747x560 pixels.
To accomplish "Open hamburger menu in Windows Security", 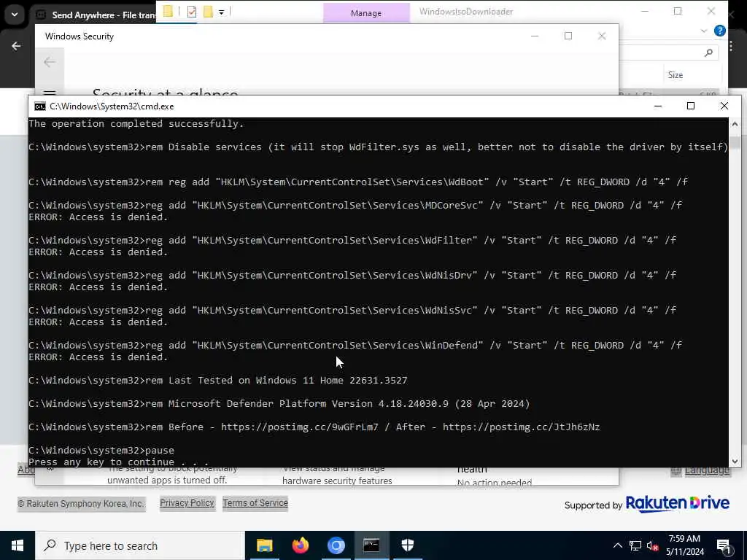I will tap(50, 93).
